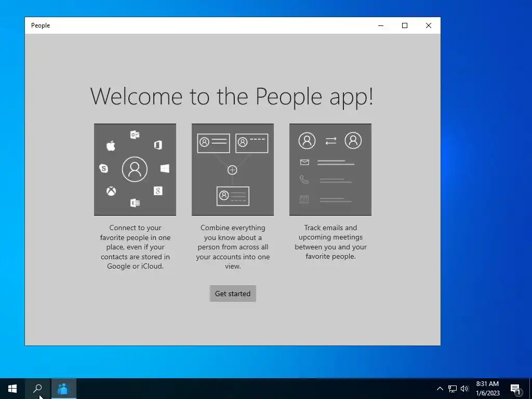Click the People window title text
Image resolution: width=532 pixels, height=399 pixels.
[41, 25]
